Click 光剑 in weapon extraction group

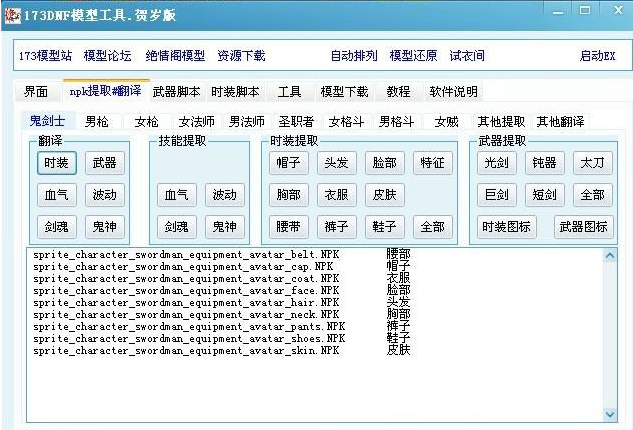pos(495,163)
